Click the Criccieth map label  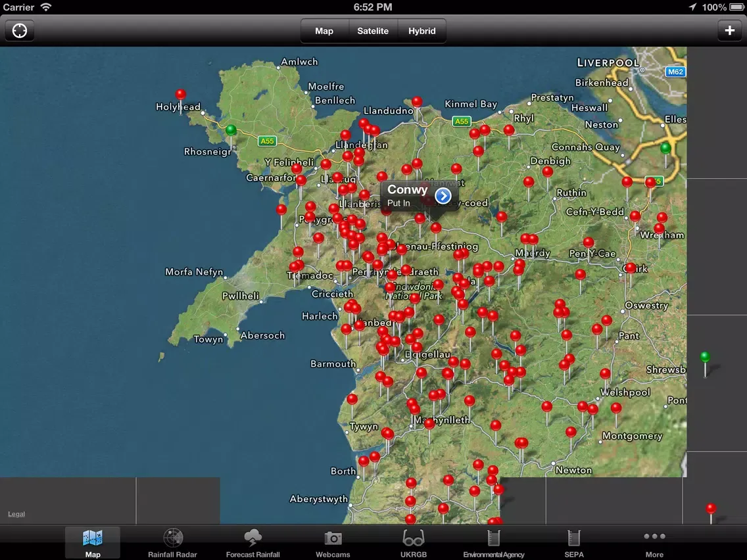332,294
